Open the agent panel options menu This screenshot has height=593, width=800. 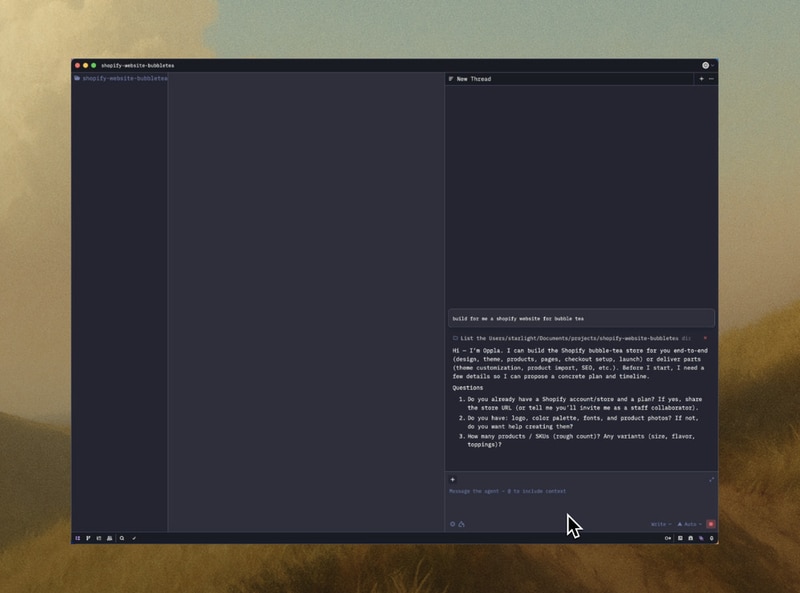711,78
